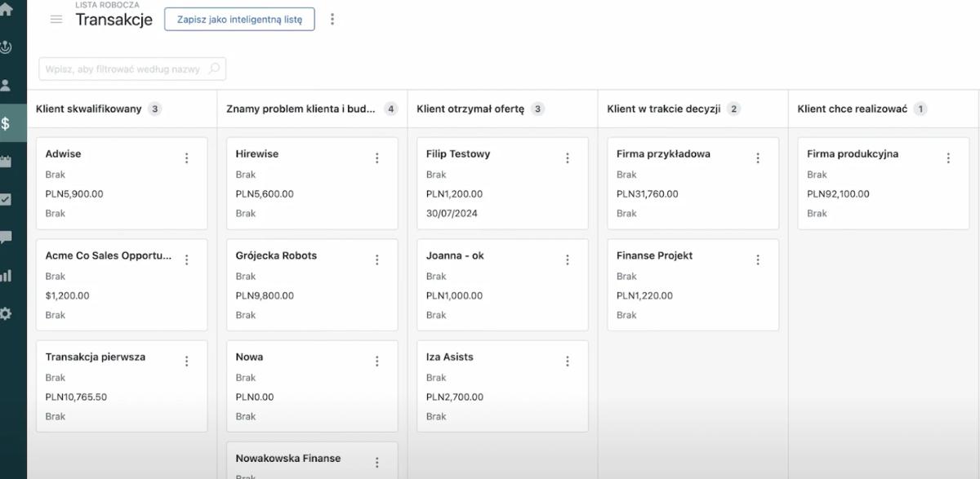The width and height of the screenshot is (980, 479).
Task: Open more options next to Zapisz button
Action: click(332, 19)
